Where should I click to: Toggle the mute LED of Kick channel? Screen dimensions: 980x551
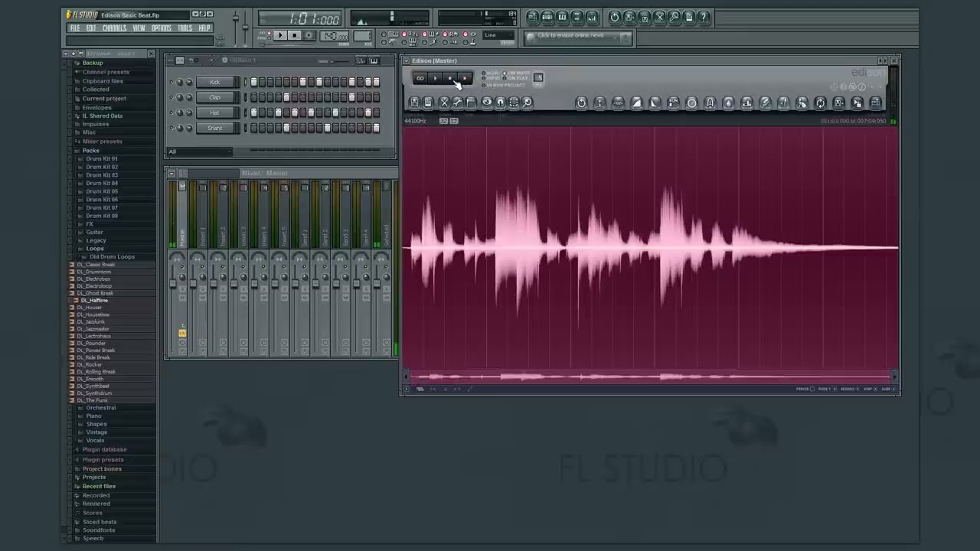[x=171, y=82]
